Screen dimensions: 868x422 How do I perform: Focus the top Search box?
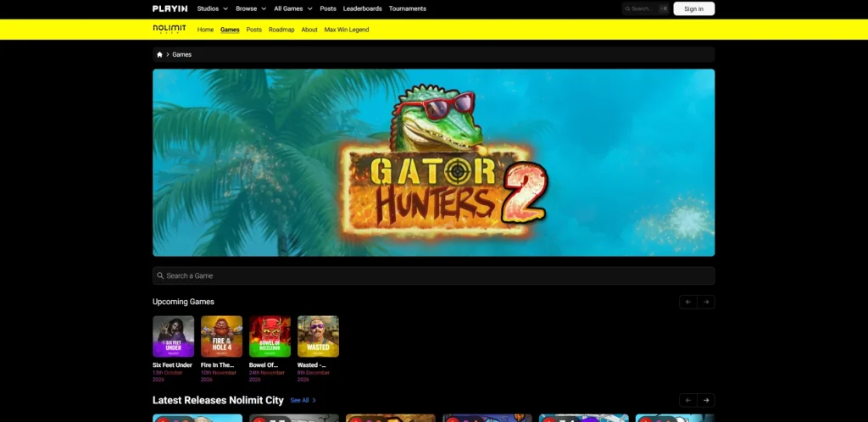pyautogui.click(x=645, y=8)
